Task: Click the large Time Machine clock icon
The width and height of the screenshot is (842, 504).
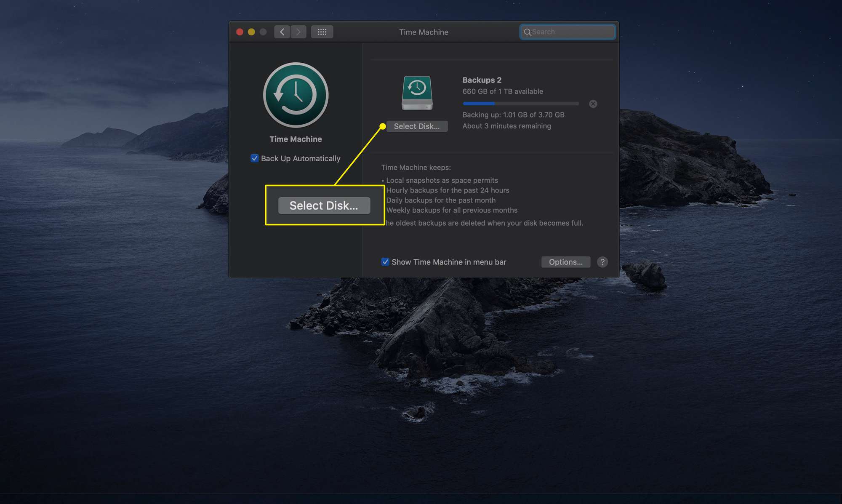Action: pos(296,95)
